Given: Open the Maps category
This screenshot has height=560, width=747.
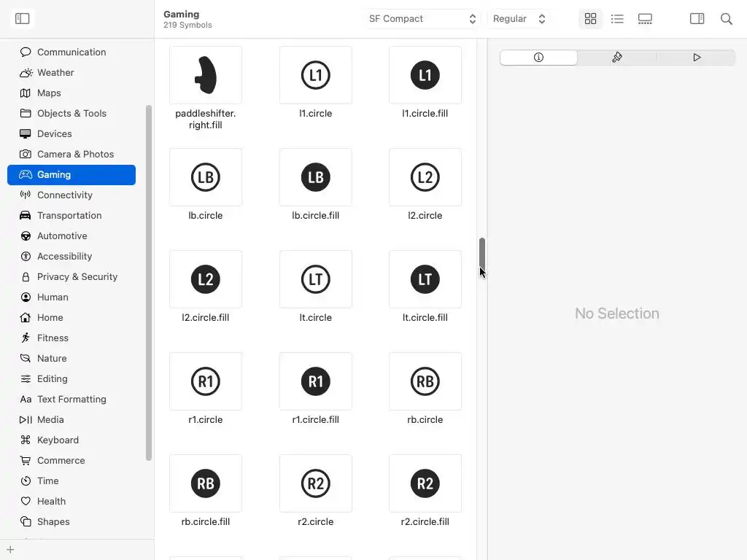Looking at the screenshot, I should pyautogui.click(x=71, y=93).
